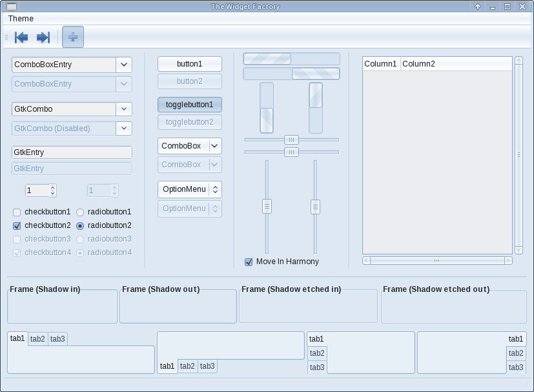This screenshot has width=534, height=392.
Task: Switch to tab2 in top-tabbed notebook
Action: [37, 339]
